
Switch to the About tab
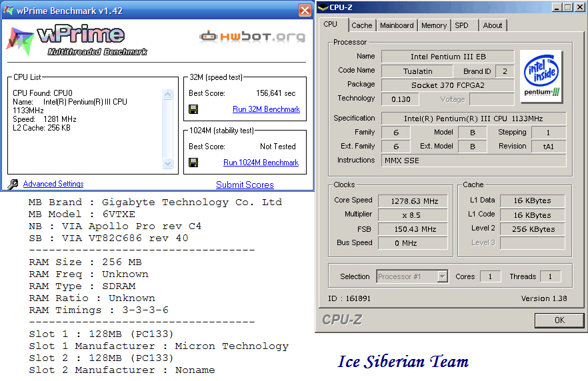(493, 25)
